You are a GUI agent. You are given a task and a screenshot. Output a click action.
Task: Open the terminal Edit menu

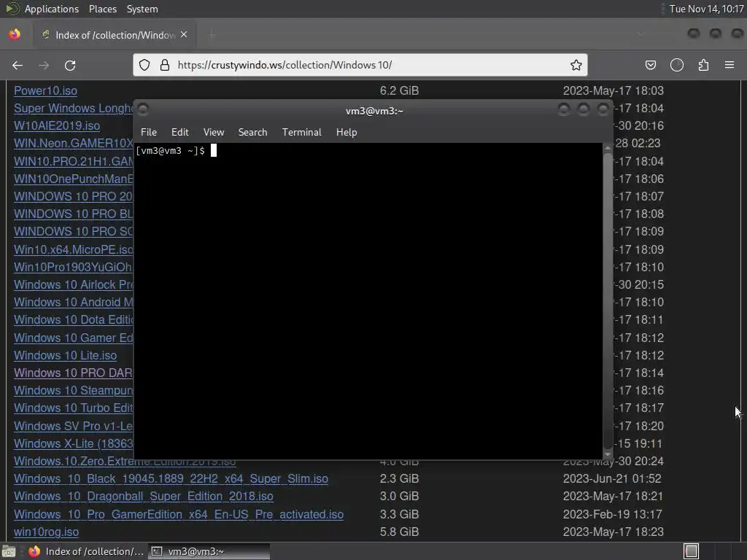click(179, 133)
